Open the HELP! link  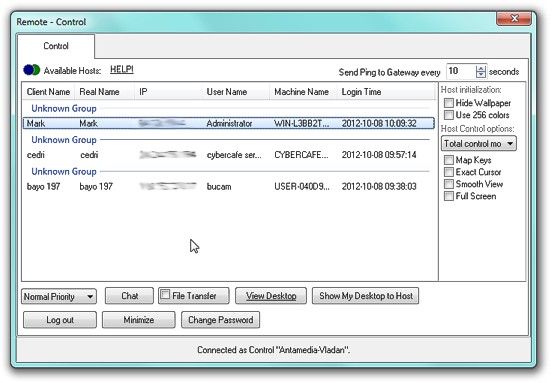(122, 69)
